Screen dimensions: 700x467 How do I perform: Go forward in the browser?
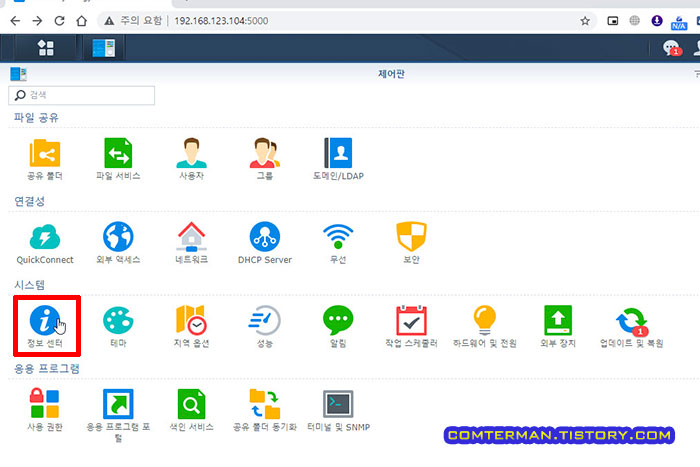pyautogui.click(x=38, y=21)
